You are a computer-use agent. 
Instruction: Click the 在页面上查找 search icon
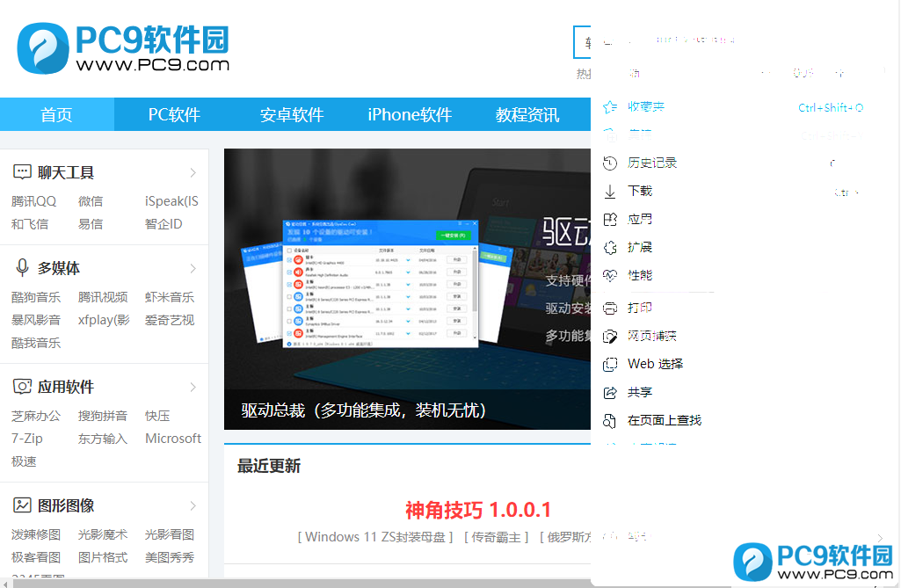point(610,421)
